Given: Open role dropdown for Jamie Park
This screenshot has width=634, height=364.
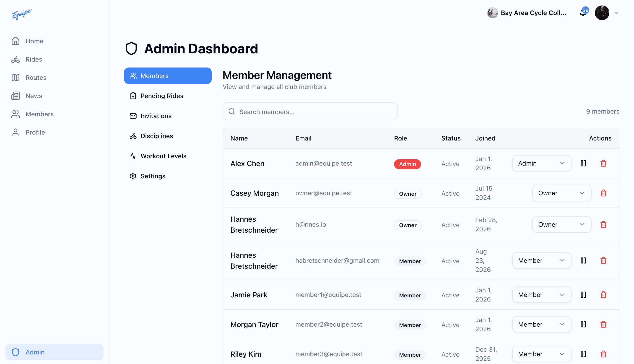Looking at the screenshot, I should pyautogui.click(x=542, y=295).
